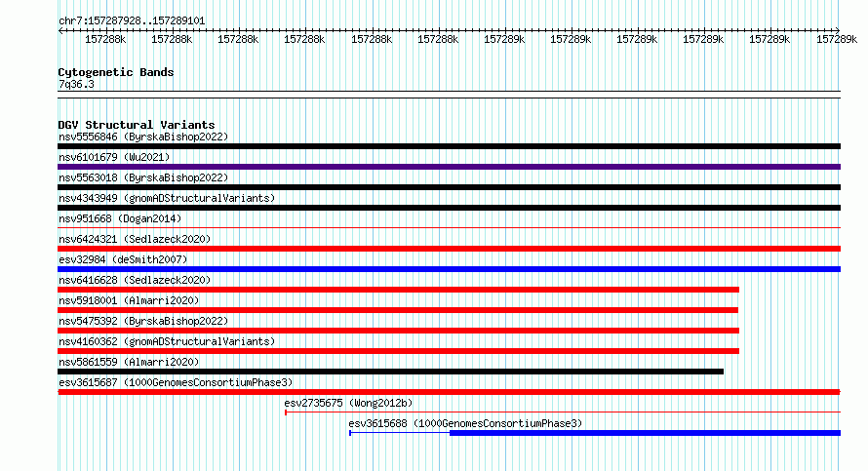Open variant nsv5918001 (Almarri2020) label
The image size is (868, 471).
click(129, 300)
